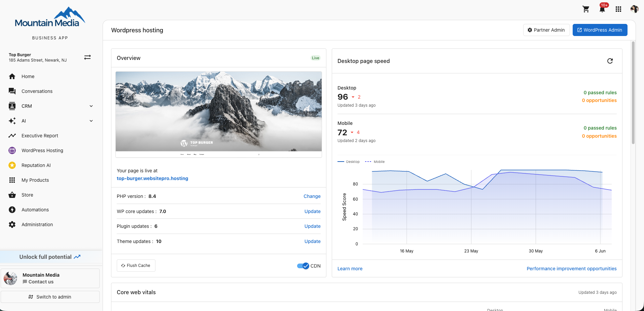Click the Conversations chat icon
This screenshot has width=644, height=311.
[12, 91]
